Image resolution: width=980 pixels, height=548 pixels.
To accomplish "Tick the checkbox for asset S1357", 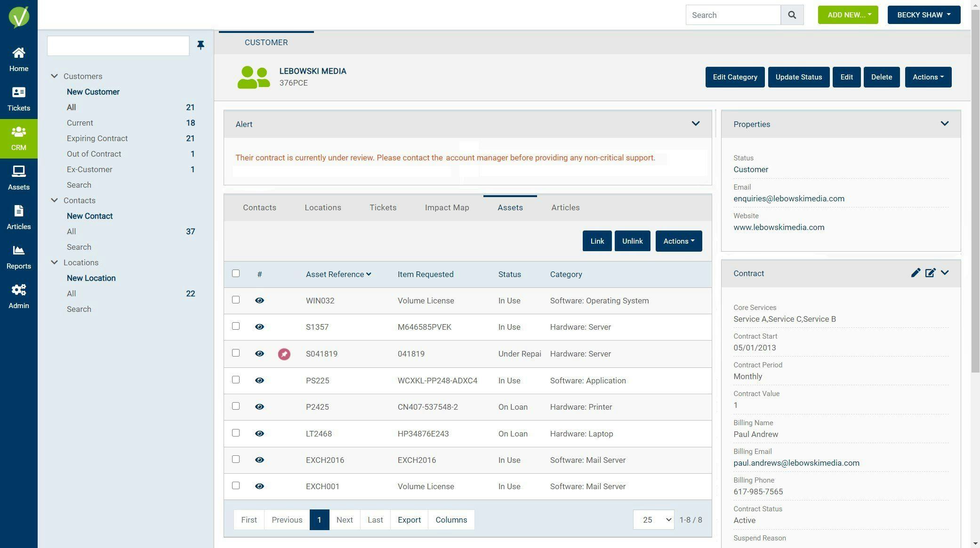I will click(x=236, y=326).
